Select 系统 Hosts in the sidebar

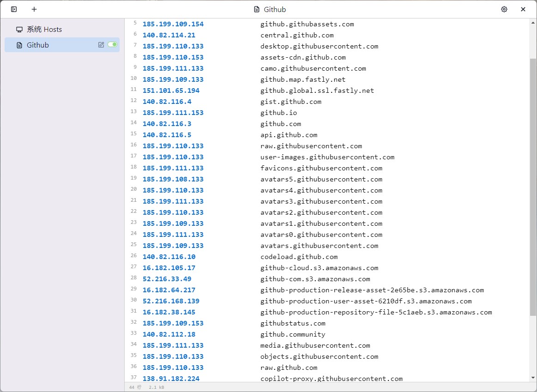[62, 30]
